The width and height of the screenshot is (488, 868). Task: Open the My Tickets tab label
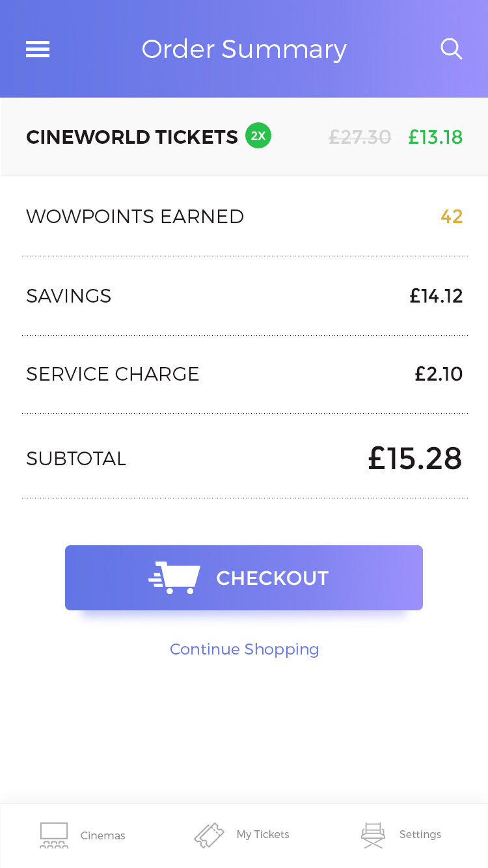(263, 834)
